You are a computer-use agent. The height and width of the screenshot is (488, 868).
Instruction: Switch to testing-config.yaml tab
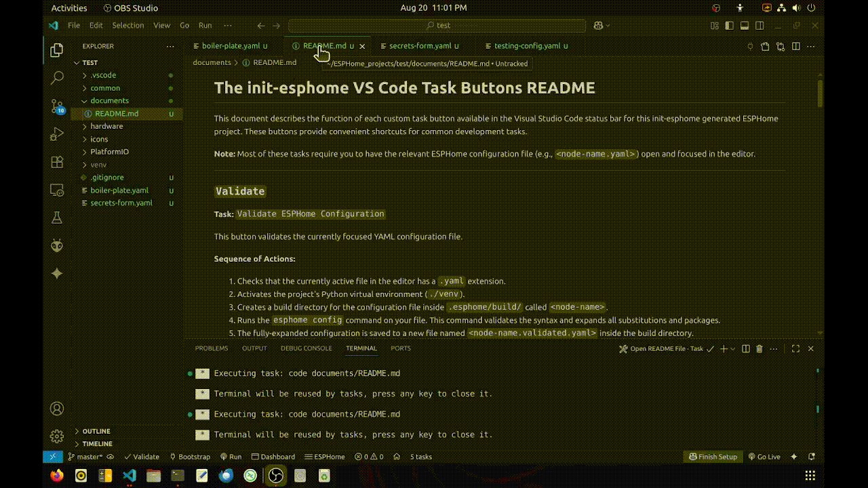click(527, 46)
